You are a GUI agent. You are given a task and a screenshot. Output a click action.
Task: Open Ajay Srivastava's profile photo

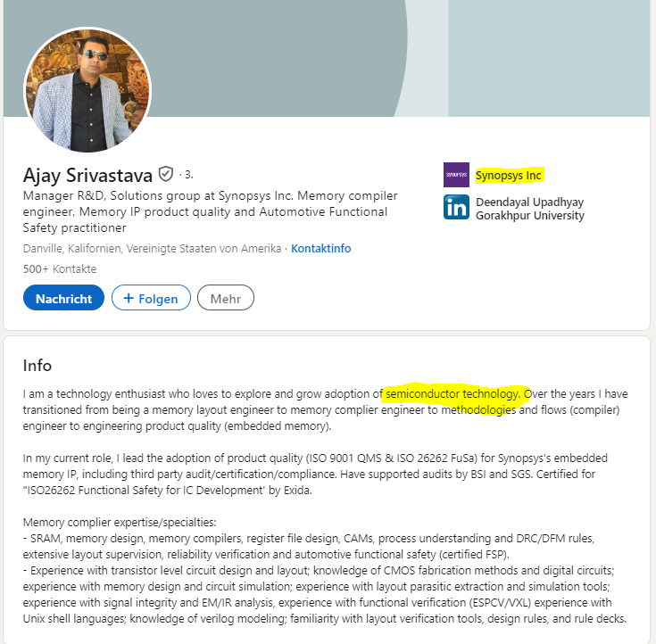(x=87, y=90)
